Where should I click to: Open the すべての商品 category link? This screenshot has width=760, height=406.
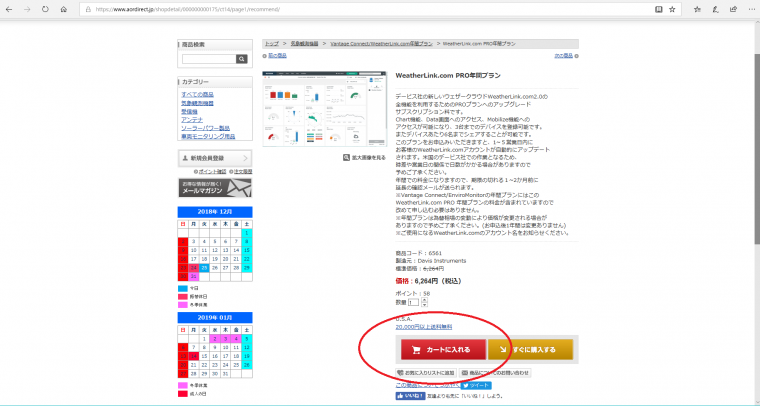point(197,94)
